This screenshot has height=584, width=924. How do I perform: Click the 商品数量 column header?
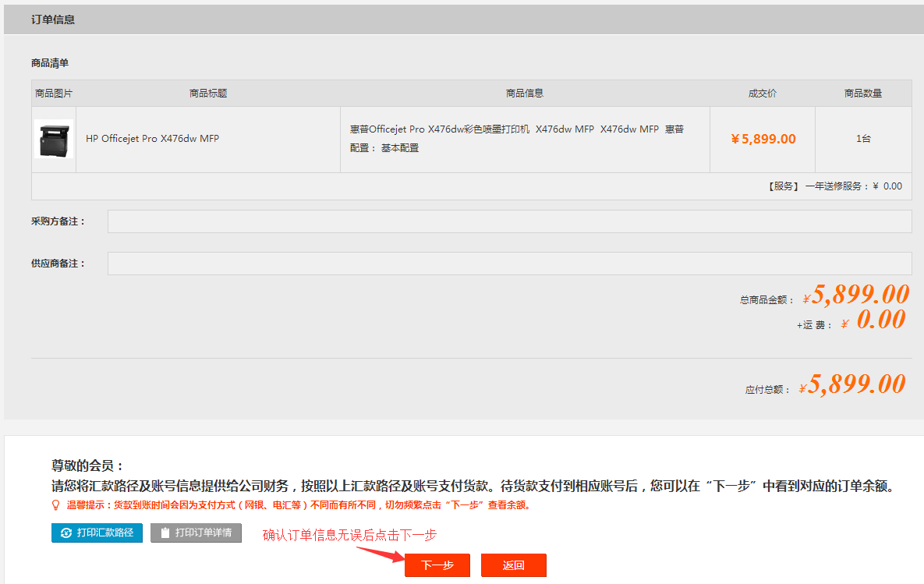pyautogui.click(x=863, y=93)
